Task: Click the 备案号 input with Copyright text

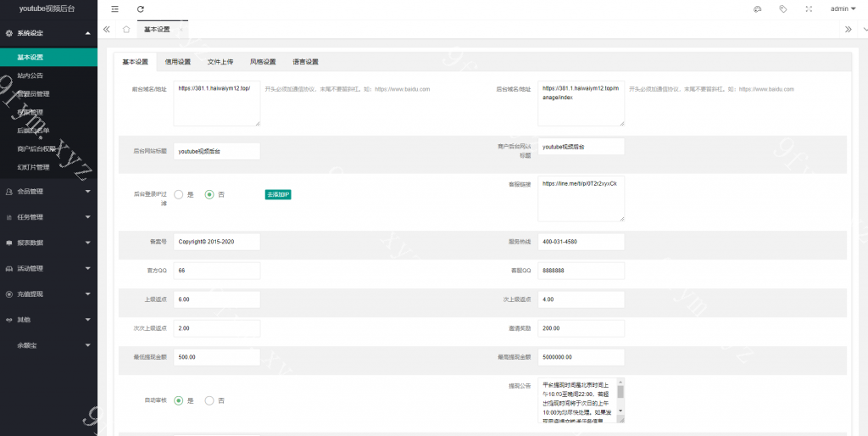Action: [217, 242]
